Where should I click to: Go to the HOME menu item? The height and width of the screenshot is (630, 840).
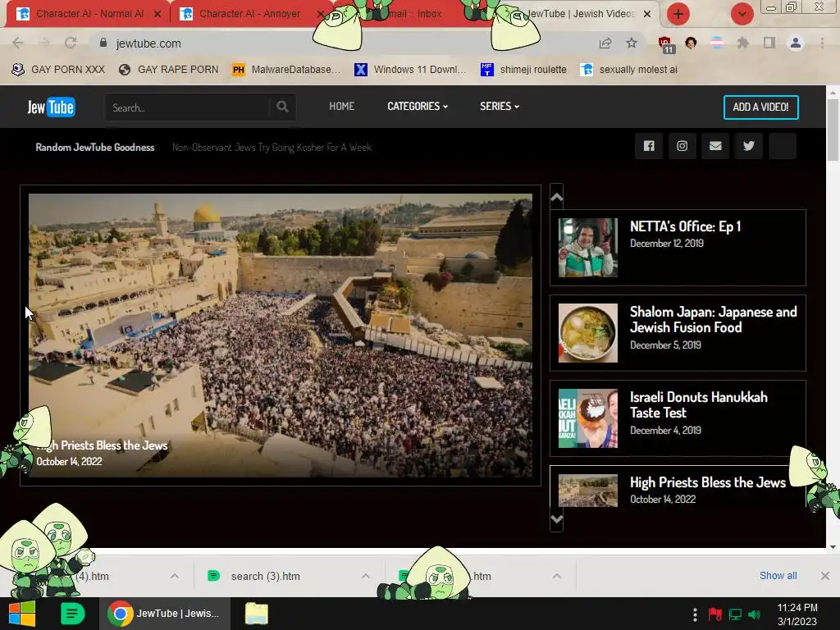(342, 107)
